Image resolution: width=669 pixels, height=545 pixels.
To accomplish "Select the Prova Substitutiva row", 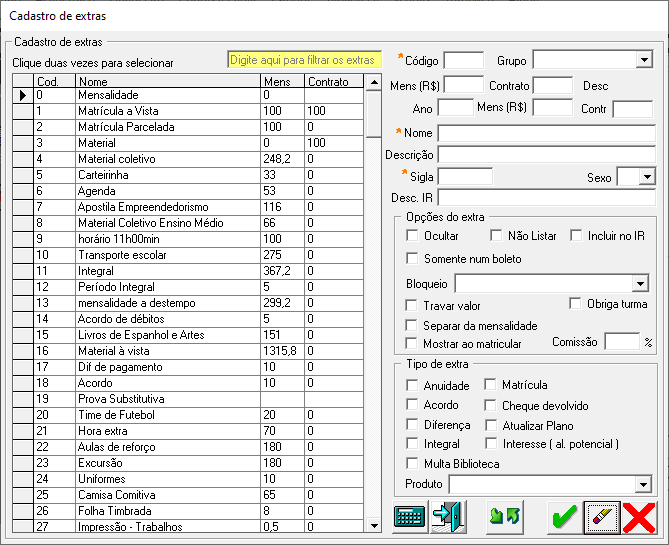I will point(188,399).
